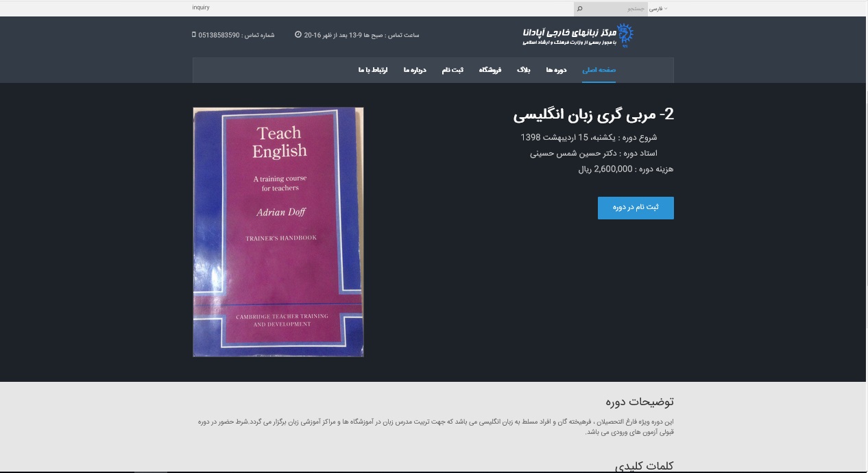868x473 pixels.
Task: Click the clock icon beside contact hours
Action: click(x=298, y=35)
